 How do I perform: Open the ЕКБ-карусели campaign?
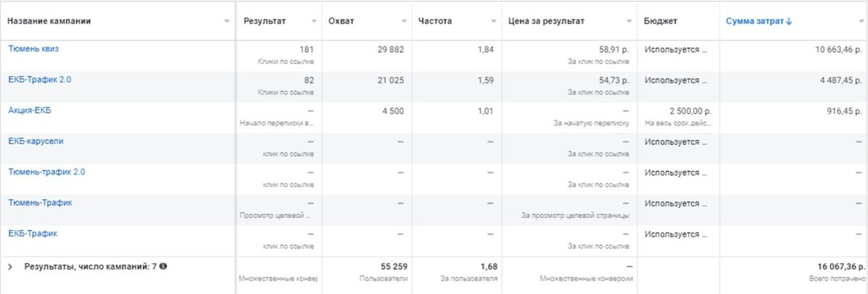tap(36, 141)
